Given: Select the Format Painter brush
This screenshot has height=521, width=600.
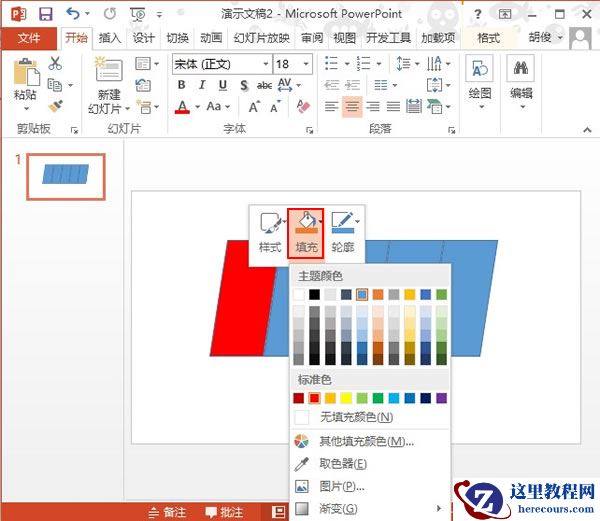Looking at the screenshot, I should click(55, 106).
